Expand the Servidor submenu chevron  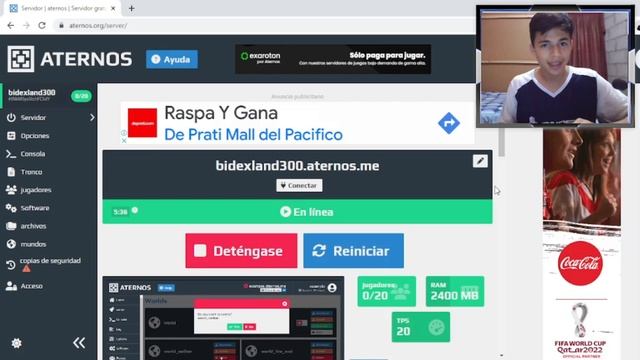click(x=92, y=118)
